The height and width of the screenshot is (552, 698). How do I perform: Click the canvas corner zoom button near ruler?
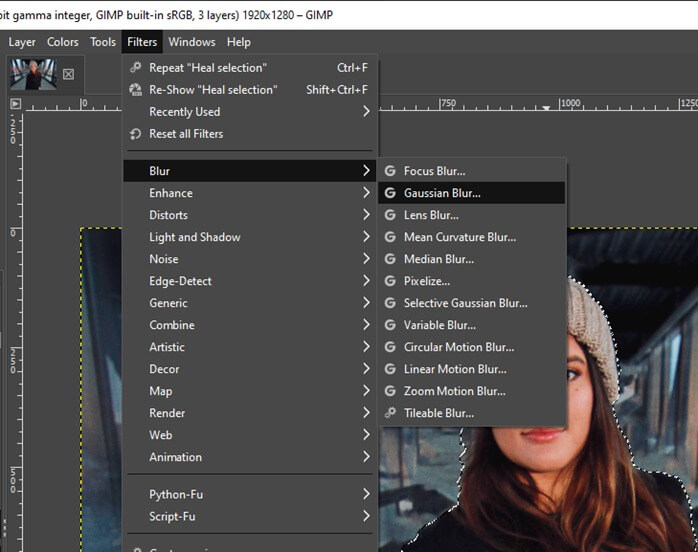point(15,103)
